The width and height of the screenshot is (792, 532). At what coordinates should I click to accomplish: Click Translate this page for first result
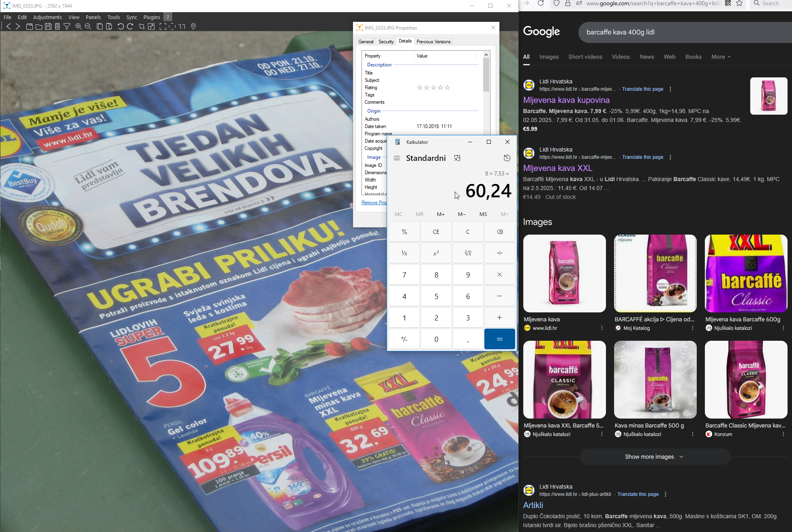pyautogui.click(x=642, y=89)
